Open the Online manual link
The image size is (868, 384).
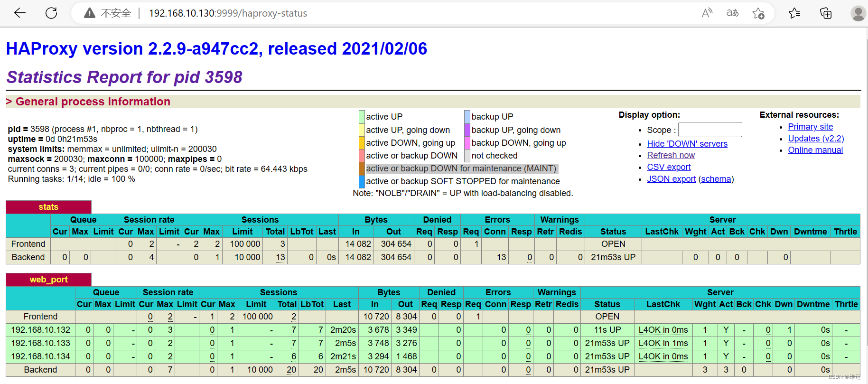coord(815,150)
